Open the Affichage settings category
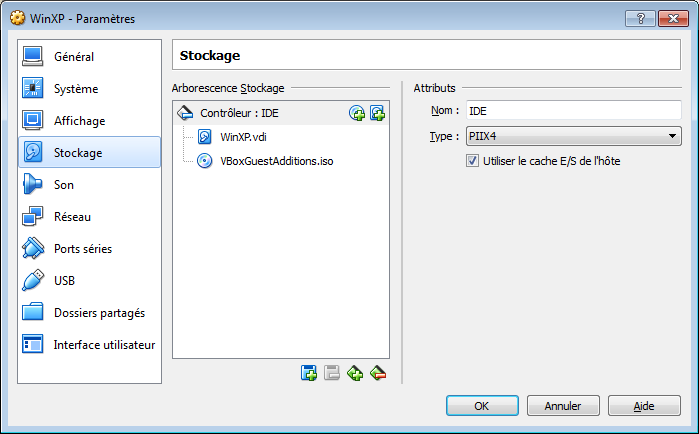This screenshot has height=434, width=699. pyautogui.click(x=79, y=121)
